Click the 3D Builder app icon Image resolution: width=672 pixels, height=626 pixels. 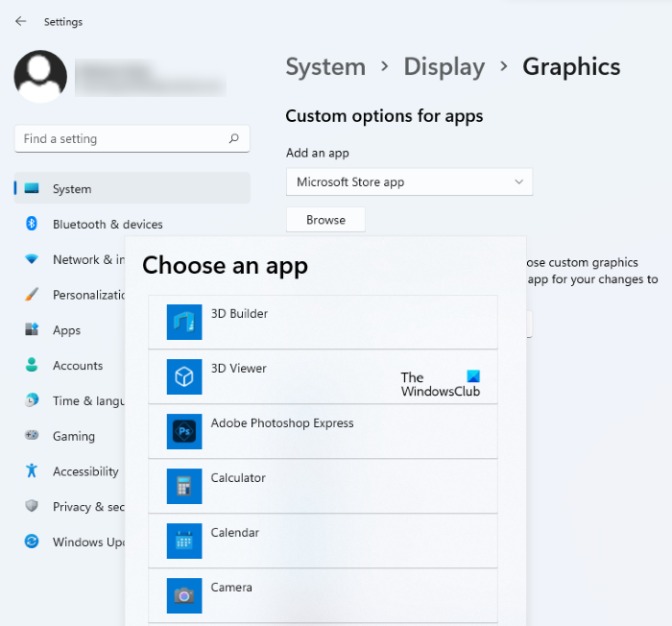183,323
